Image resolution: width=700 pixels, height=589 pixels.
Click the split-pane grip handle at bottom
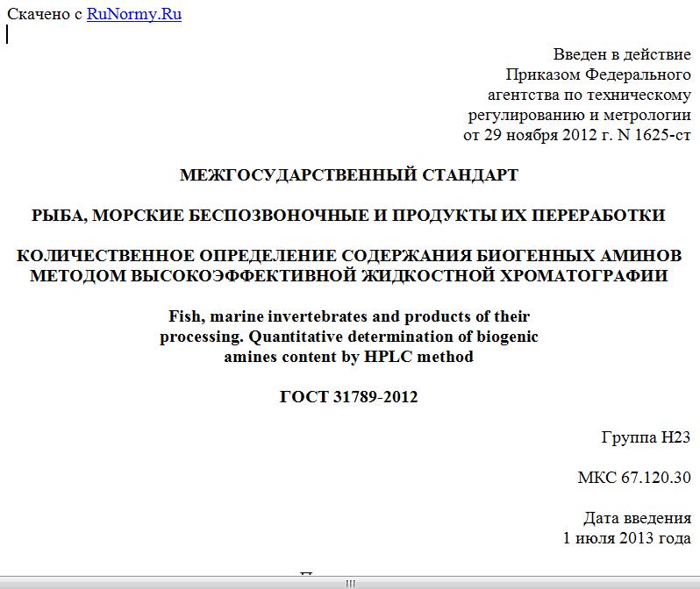pyautogui.click(x=350, y=583)
